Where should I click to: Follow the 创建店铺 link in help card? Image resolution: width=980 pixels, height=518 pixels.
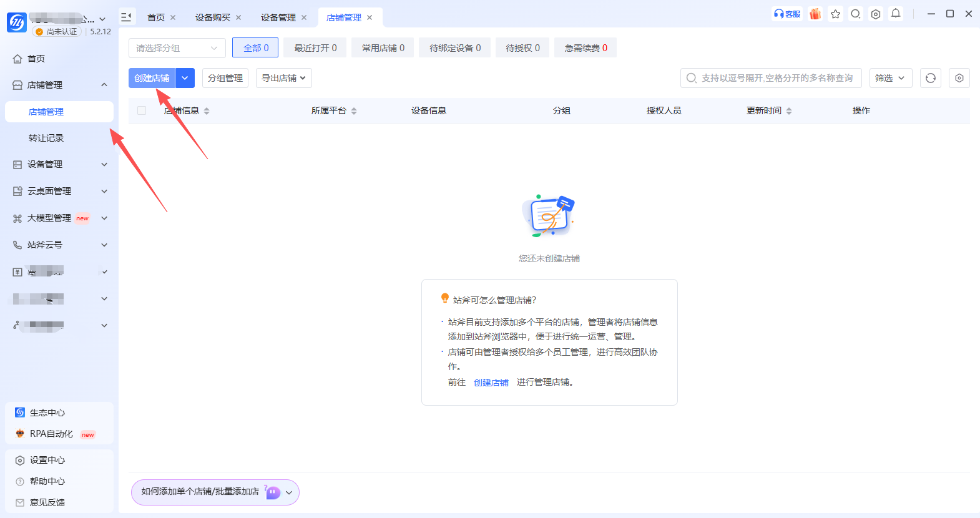[x=491, y=383]
